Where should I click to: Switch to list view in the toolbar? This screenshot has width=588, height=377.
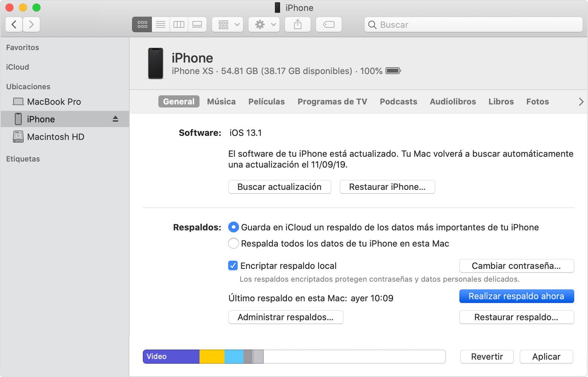tap(160, 24)
